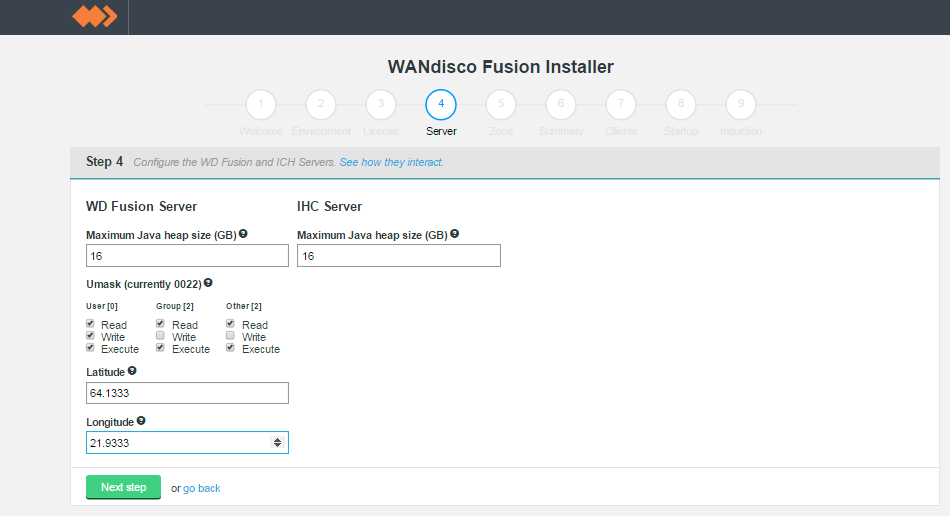Toggle User Read permission checkbox
The image size is (950, 516).
coord(90,323)
